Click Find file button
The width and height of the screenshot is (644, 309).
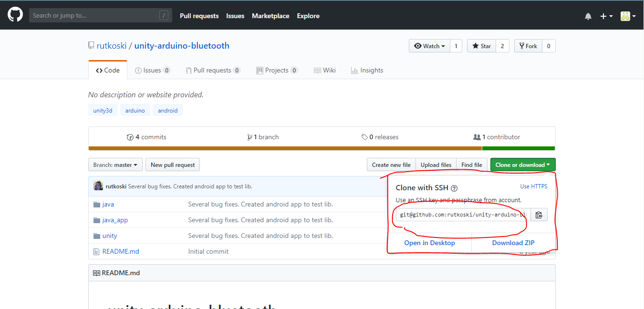pyautogui.click(x=472, y=165)
